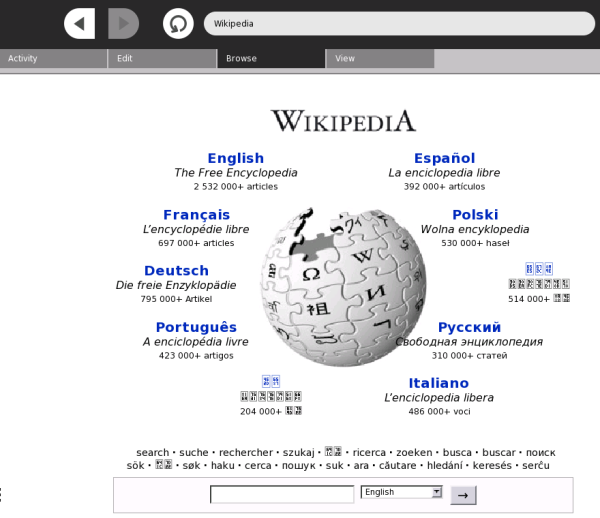Viewport: 600px width, 518px height.
Task: Reload the page with the refresh icon
Action: (178, 23)
